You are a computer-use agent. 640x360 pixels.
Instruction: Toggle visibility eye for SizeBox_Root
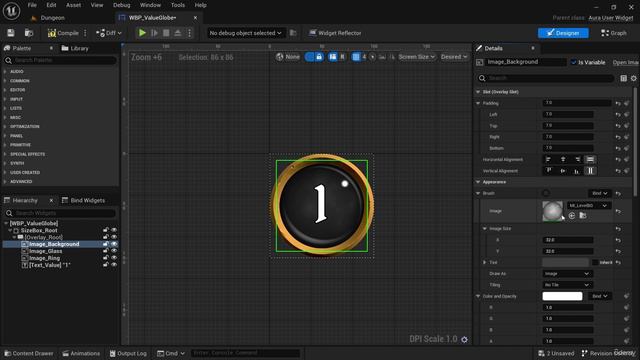114,231
